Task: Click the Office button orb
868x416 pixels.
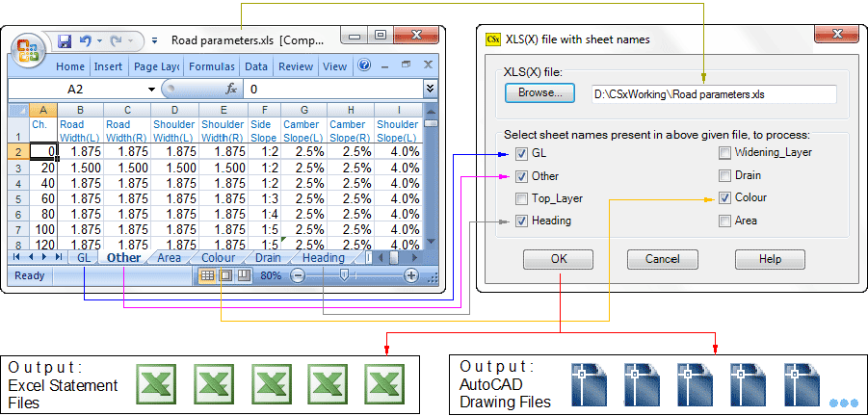Action: coord(28,48)
